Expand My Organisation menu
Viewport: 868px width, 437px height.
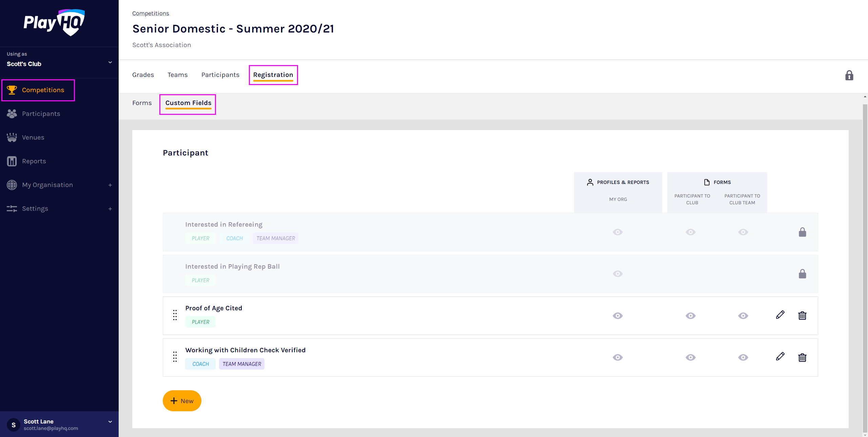[110, 185]
